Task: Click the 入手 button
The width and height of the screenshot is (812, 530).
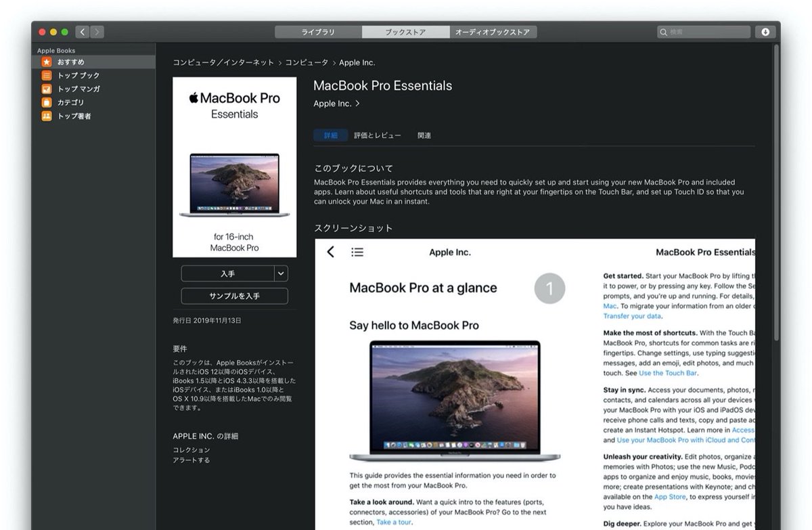Action: point(227,273)
